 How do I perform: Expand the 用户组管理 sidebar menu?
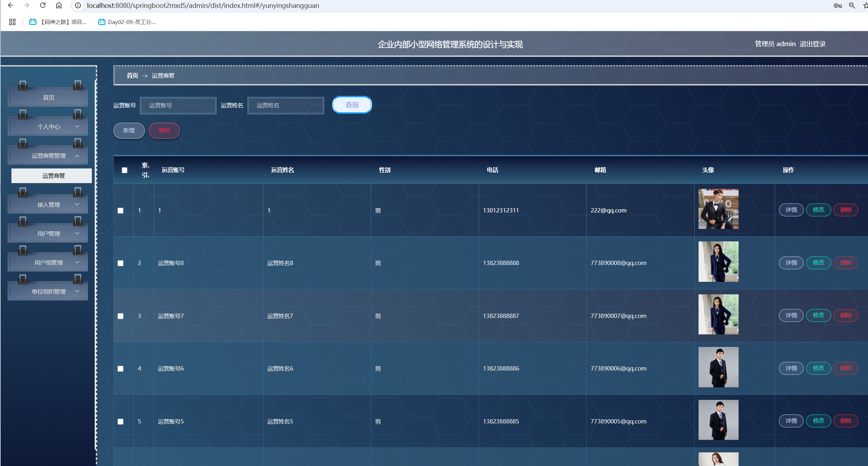49,263
